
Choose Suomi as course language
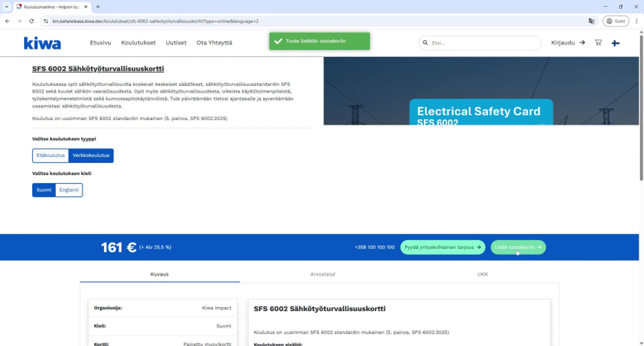[44, 190]
